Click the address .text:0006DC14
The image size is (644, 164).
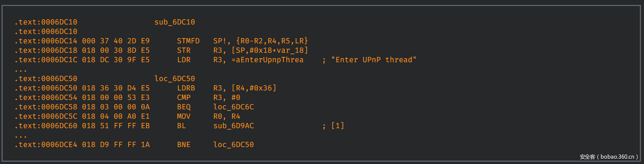pos(46,41)
